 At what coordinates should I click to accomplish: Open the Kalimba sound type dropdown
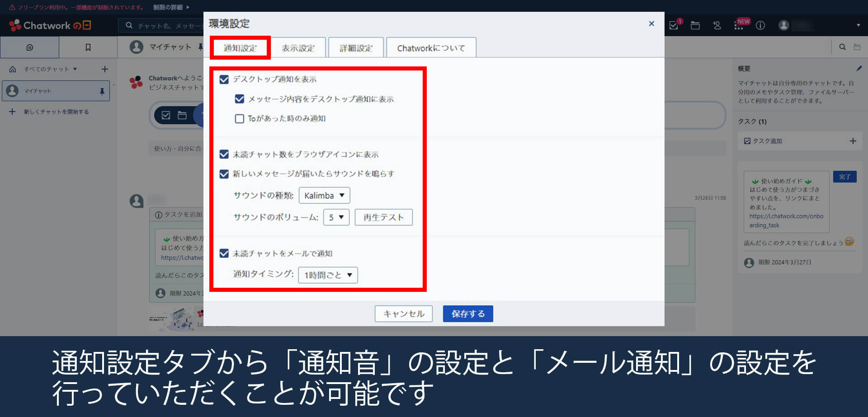[x=324, y=196]
